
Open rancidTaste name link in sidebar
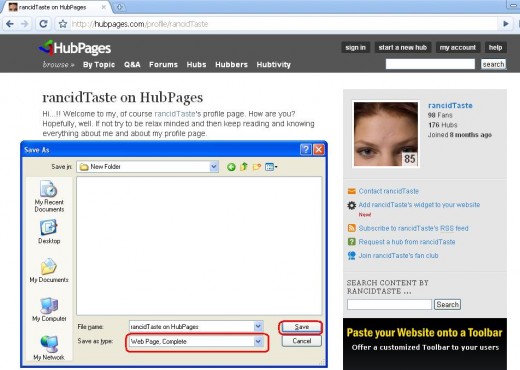[x=450, y=105]
